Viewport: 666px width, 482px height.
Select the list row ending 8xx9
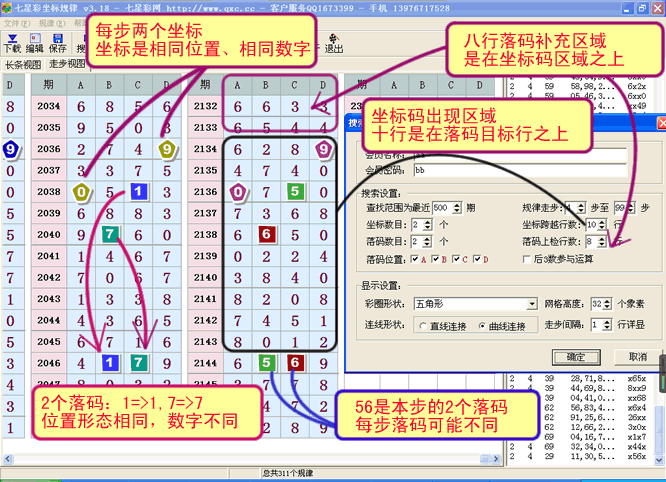[579, 388]
